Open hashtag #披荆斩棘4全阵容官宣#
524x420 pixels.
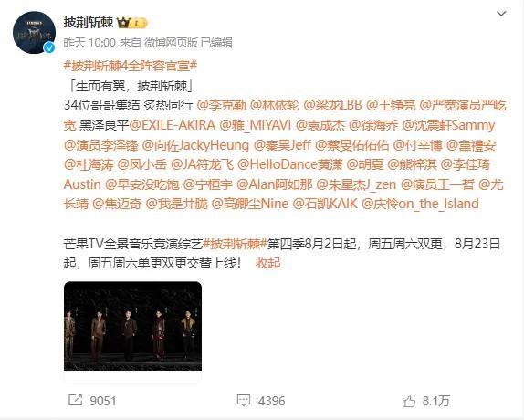131,66
